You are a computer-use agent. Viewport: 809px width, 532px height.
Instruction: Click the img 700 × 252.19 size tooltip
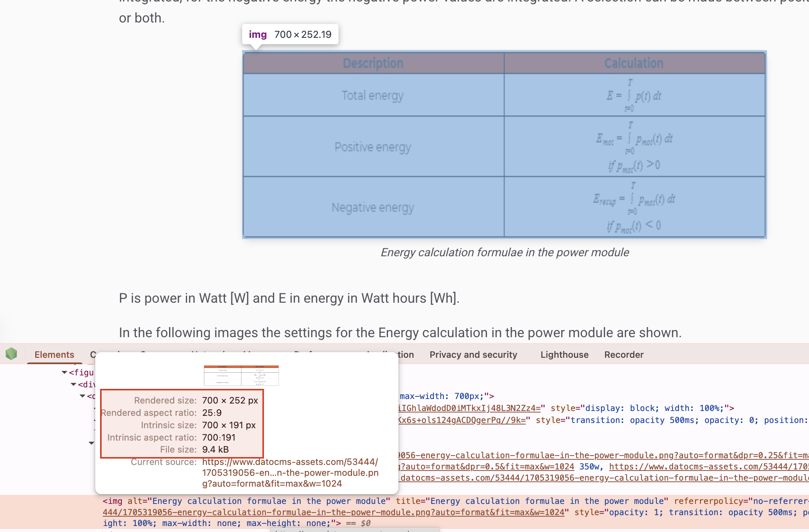coord(290,34)
